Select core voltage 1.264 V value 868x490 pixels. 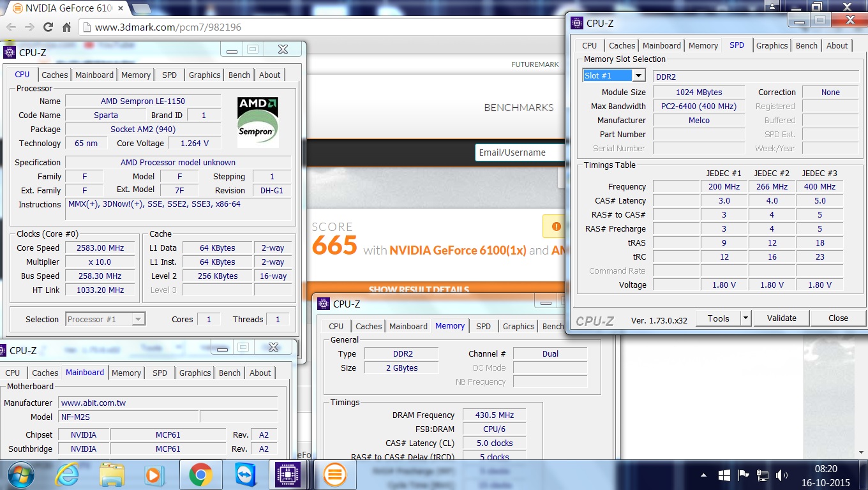194,143
